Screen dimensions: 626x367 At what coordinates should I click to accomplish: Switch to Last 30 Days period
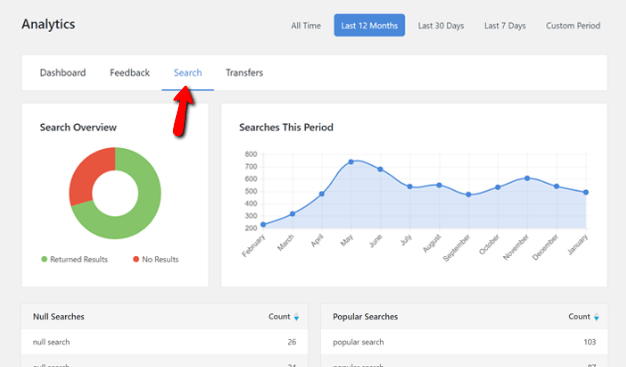(x=441, y=26)
